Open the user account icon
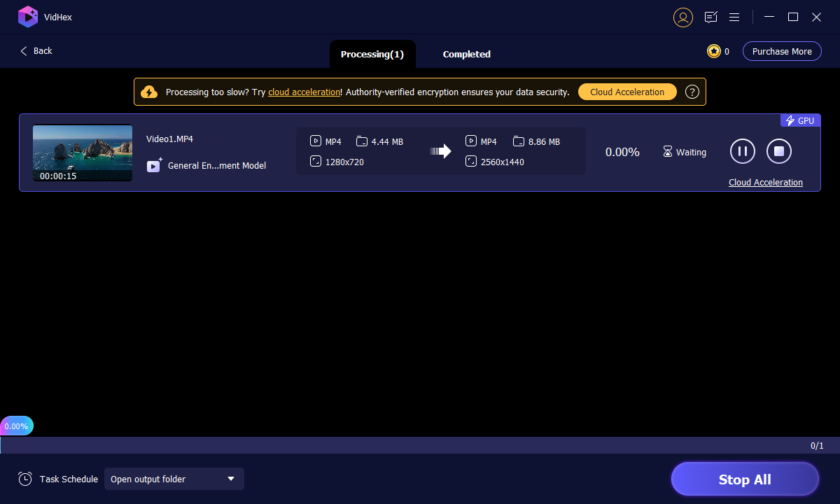The image size is (840, 504). (683, 17)
